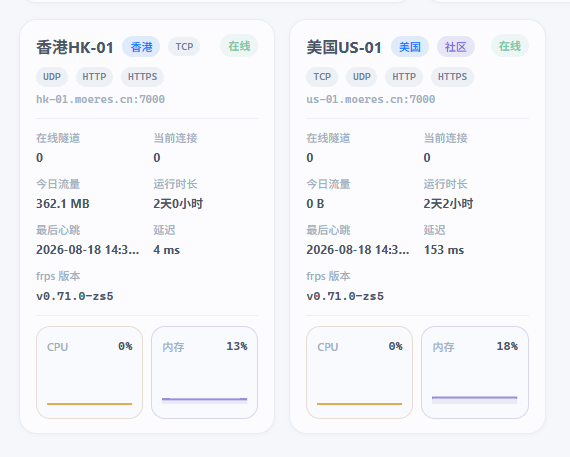Select HTTP tag on 美国US-01 card
This screenshot has height=457, width=570.
[x=404, y=77]
